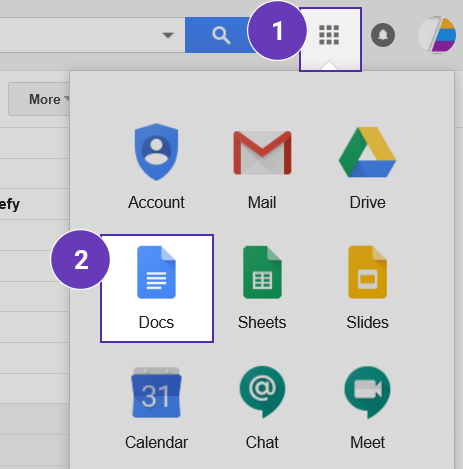The image size is (463, 469).
Task: Launch Sheets from the apps menu
Action: (262, 272)
